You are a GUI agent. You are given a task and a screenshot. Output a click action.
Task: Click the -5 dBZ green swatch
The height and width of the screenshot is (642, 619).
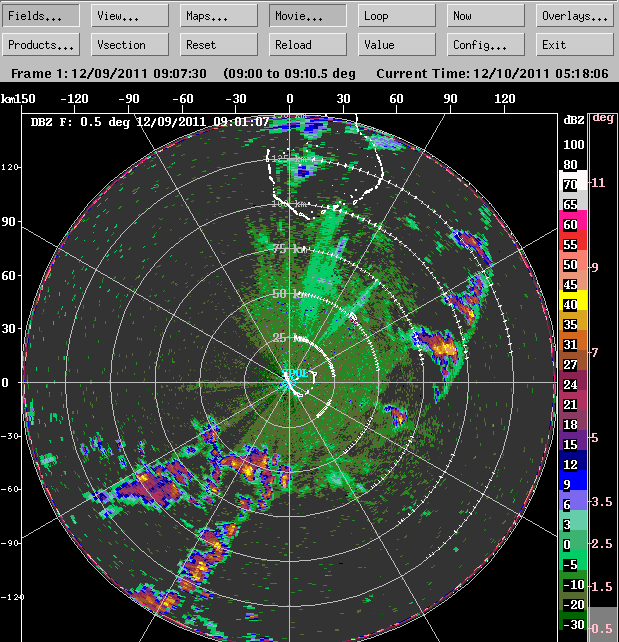[x=573, y=561]
